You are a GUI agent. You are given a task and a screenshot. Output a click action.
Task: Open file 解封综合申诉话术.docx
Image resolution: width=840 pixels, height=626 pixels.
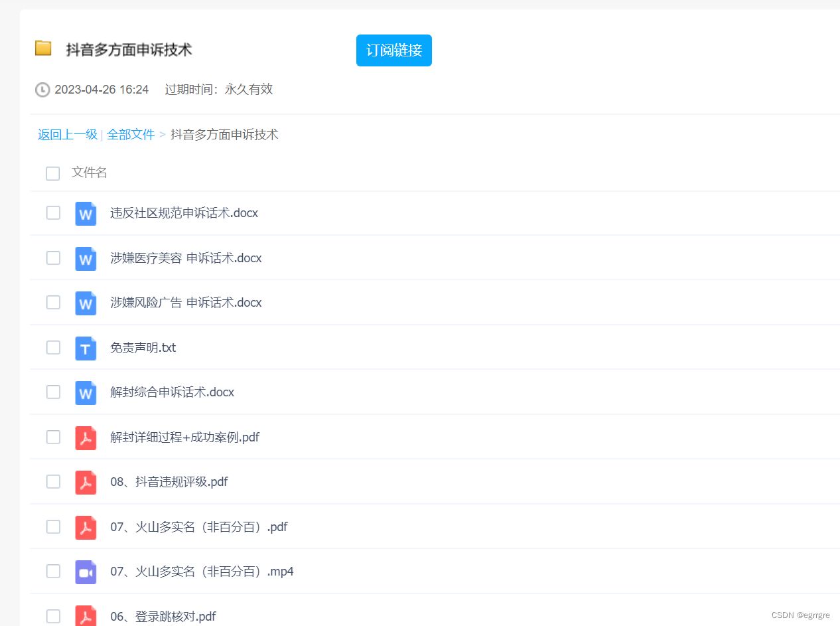pyautogui.click(x=171, y=392)
